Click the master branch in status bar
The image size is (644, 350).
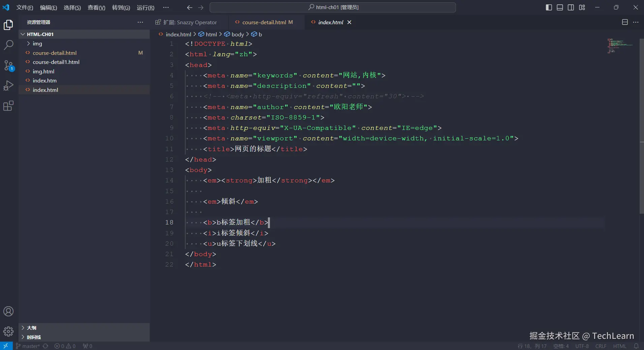point(28,346)
